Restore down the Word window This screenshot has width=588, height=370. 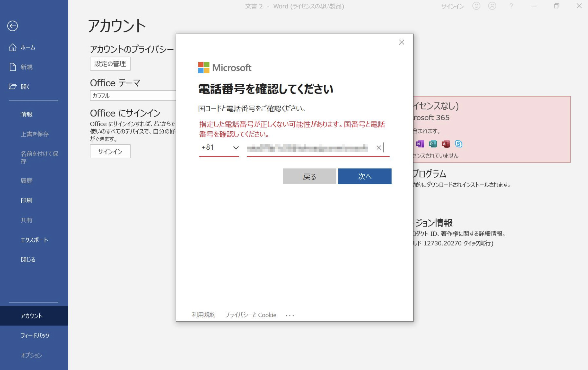(557, 6)
